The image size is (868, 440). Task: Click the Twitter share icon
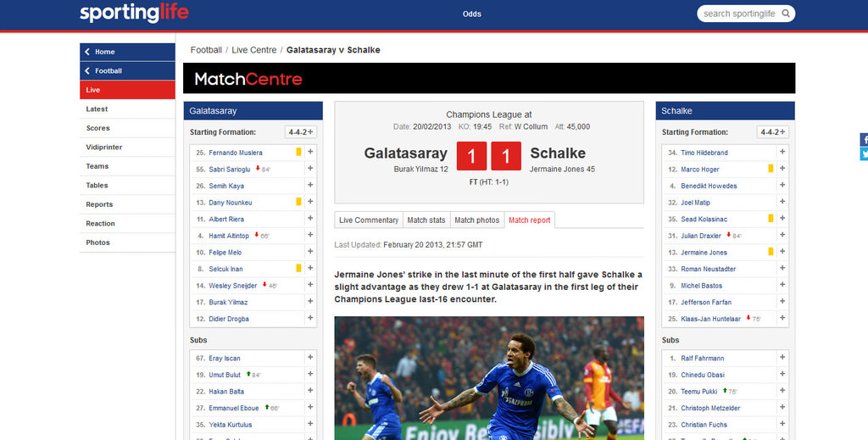864,153
